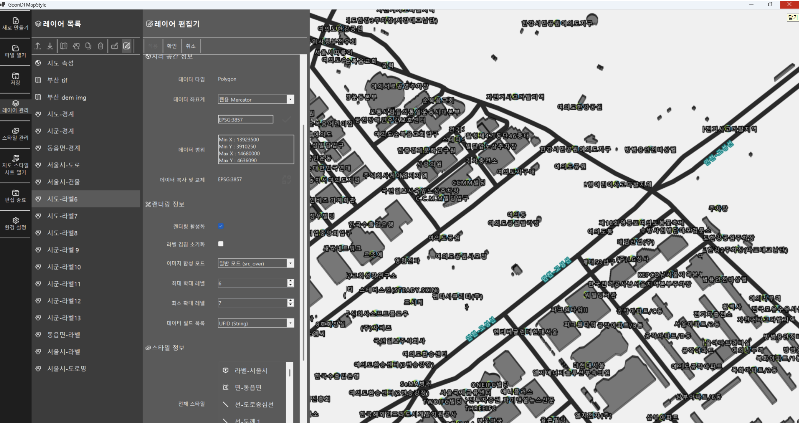The image size is (799, 423).
Task: Click the yellow indicator at map top-right corner
Action: pyautogui.click(x=793, y=17)
